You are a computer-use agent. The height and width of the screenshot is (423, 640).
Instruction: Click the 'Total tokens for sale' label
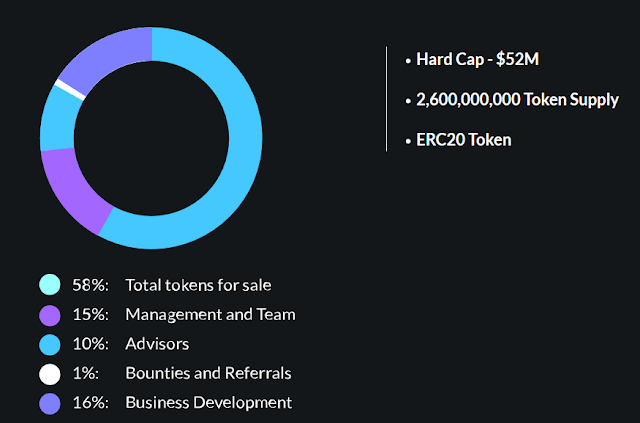[198, 285]
